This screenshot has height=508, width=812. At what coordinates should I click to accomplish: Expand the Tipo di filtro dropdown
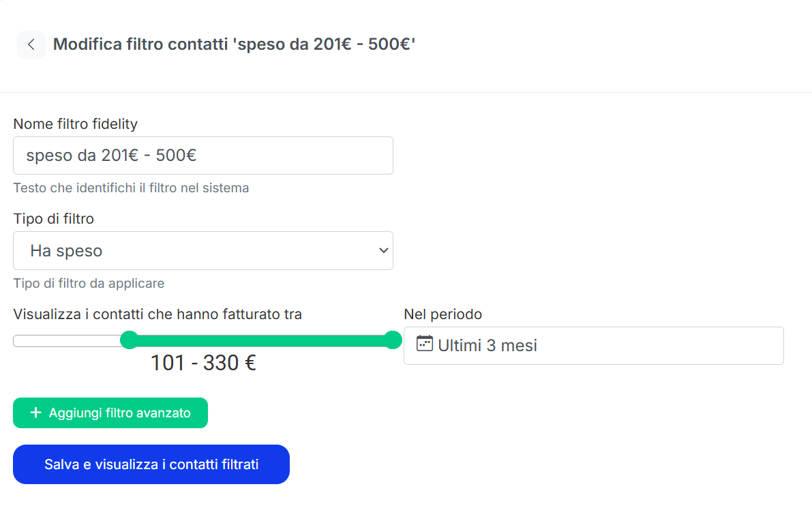tap(203, 250)
